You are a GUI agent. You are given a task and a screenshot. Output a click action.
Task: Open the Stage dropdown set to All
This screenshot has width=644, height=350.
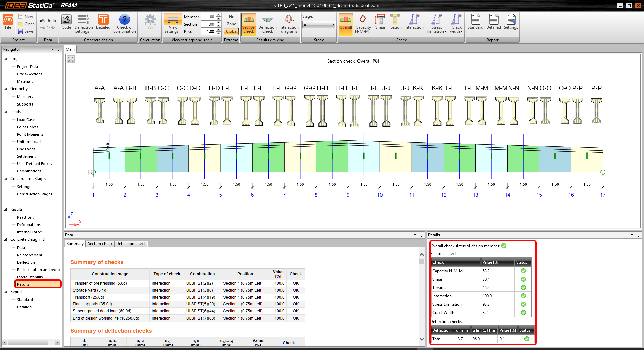point(319,25)
